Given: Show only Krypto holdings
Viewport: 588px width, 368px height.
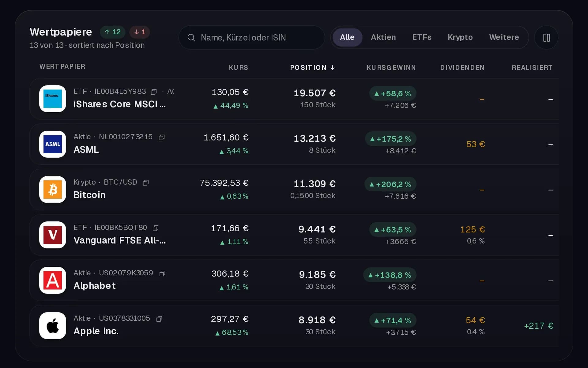Looking at the screenshot, I should click(x=460, y=37).
